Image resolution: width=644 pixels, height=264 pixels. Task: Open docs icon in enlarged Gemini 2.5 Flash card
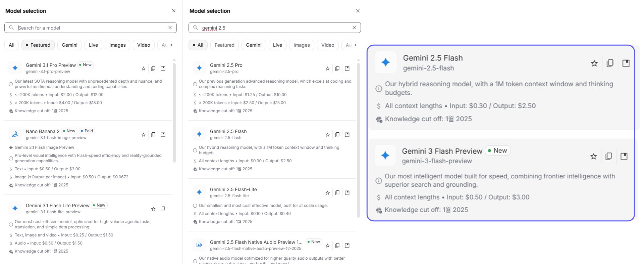pyautogui.click(x=626, y=63)
